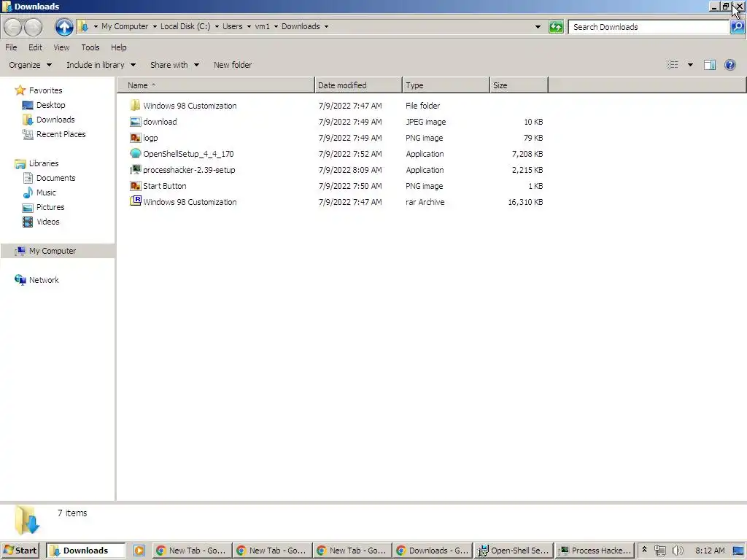This screenshot has width=747, height=560.
Task: Click the Show desktop tray icon
Action: coord(738,551)
